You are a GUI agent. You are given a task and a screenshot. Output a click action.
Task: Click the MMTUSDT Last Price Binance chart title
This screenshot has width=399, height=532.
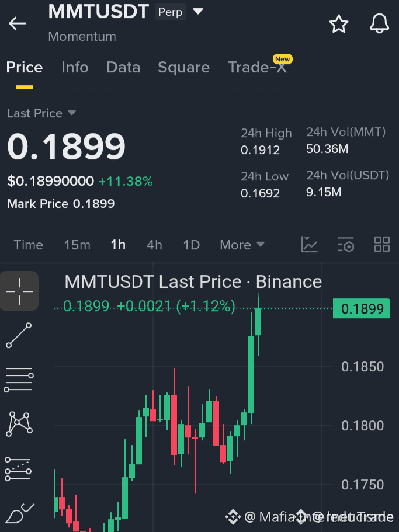pyautogui.click(x=193, y=281)
